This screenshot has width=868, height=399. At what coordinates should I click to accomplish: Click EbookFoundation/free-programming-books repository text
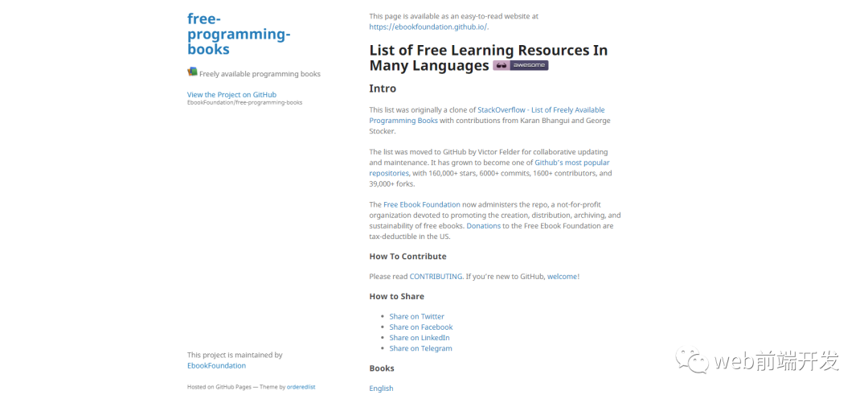[x=244, y=102]
